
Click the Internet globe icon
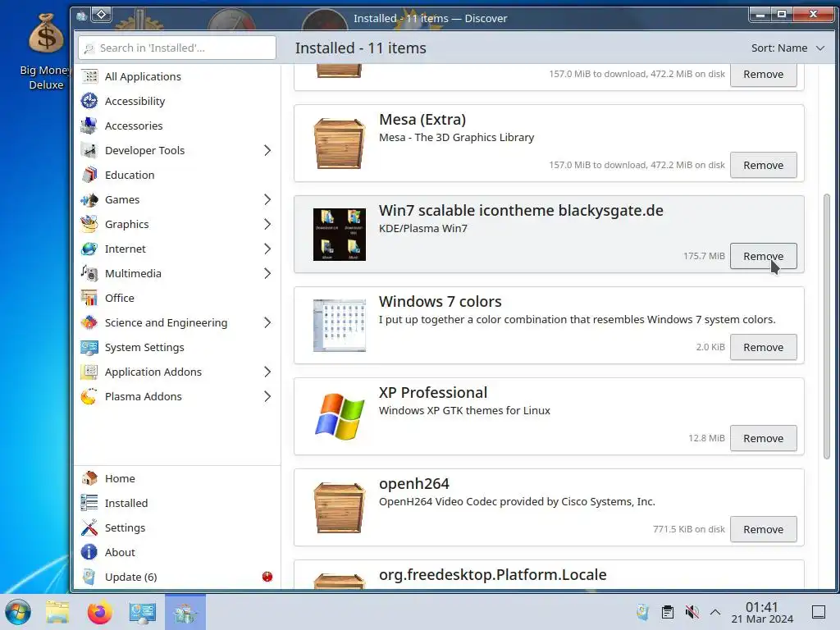pyautogui.click(x=89, y=249)
